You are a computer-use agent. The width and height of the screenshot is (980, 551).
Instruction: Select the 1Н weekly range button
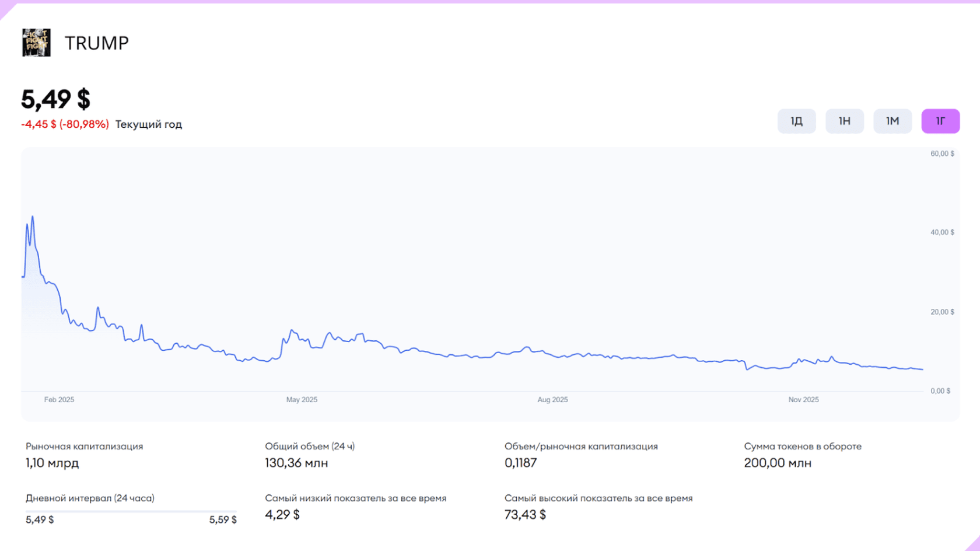[845, 121]
